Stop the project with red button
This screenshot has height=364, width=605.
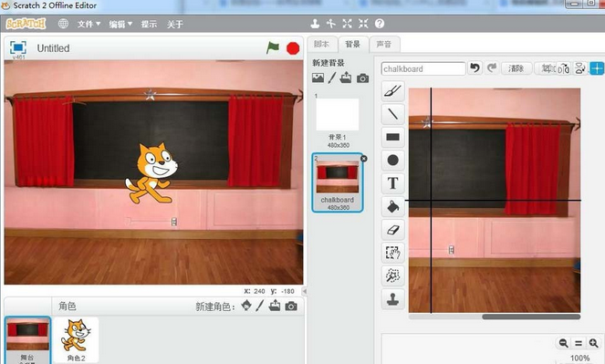293,48
